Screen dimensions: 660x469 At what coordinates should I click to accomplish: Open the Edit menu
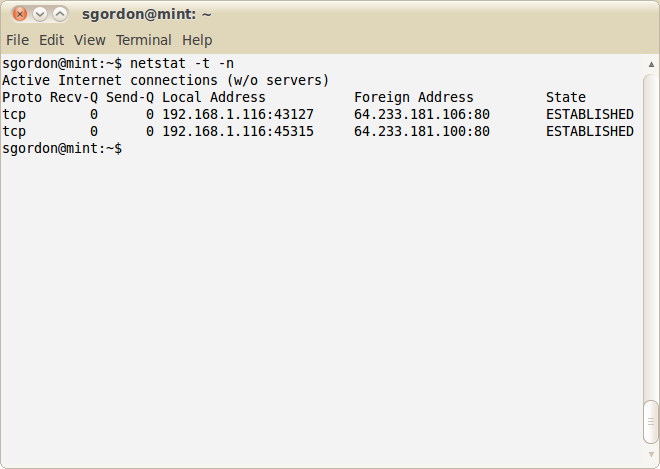tap(51, 40)
